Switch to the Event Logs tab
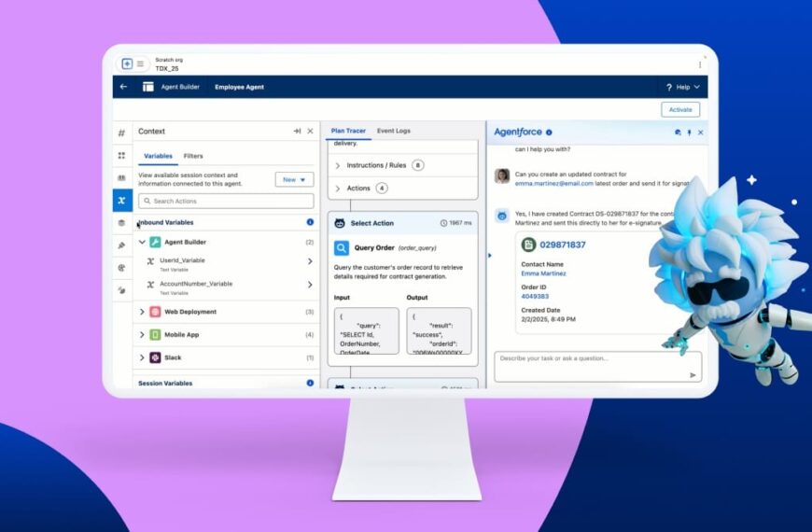This screenshot has width=812, height=532. pyautogui.click(x=394, y=131)
